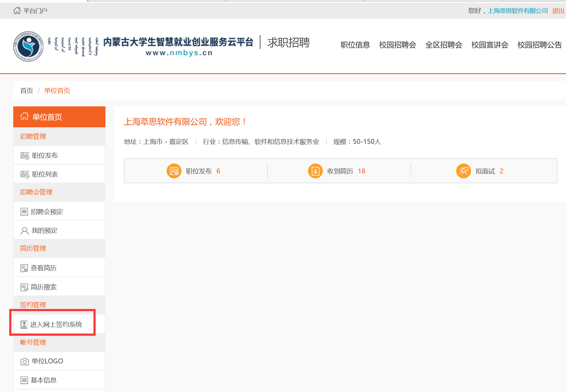Click the 拟面试 count 2
Viewport: 566px width, 392px height.
click(x=501, y=171)
